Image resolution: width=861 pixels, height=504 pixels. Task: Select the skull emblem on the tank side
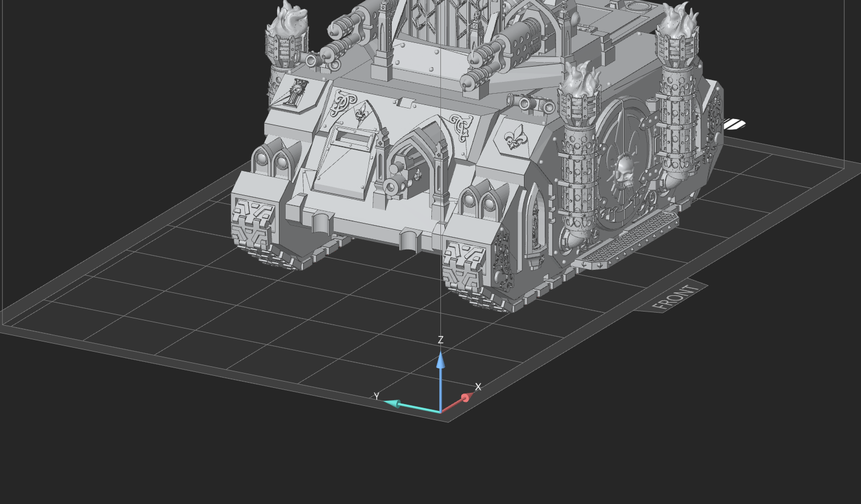pos(624,172)
